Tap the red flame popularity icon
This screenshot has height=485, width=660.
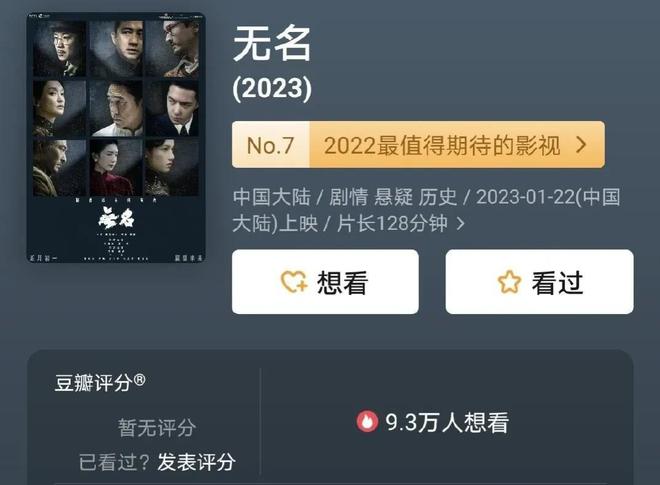(x=367, y=421)
